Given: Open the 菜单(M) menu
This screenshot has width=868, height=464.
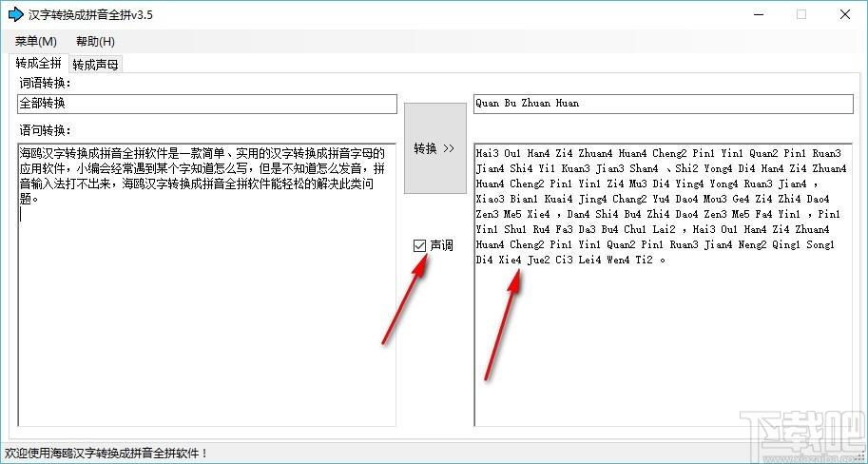Looking at the screenshot, I should 36,42.
